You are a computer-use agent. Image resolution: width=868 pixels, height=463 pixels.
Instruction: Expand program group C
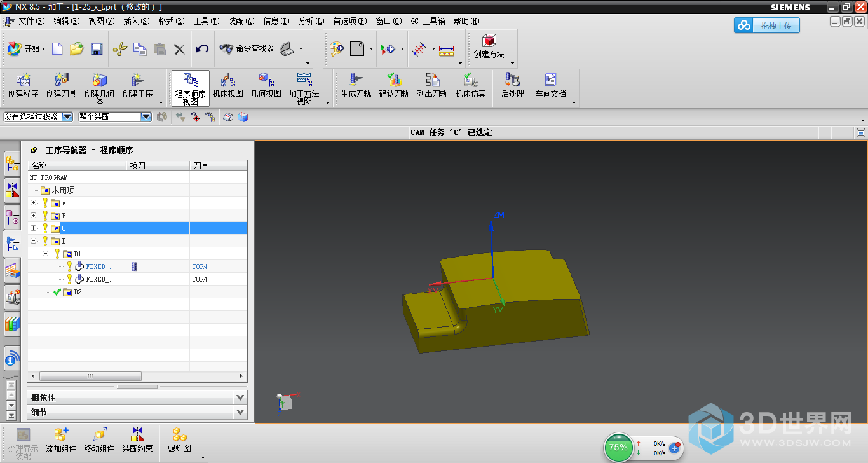click(34, 228)
